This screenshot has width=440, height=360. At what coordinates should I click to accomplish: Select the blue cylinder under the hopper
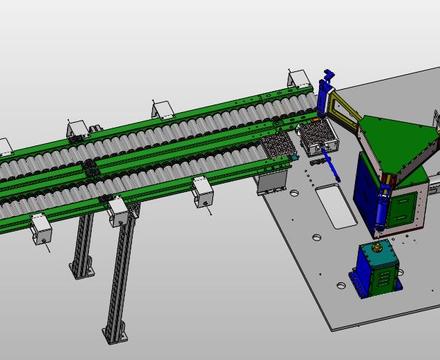pyautogui.click(x=382, y=206)
